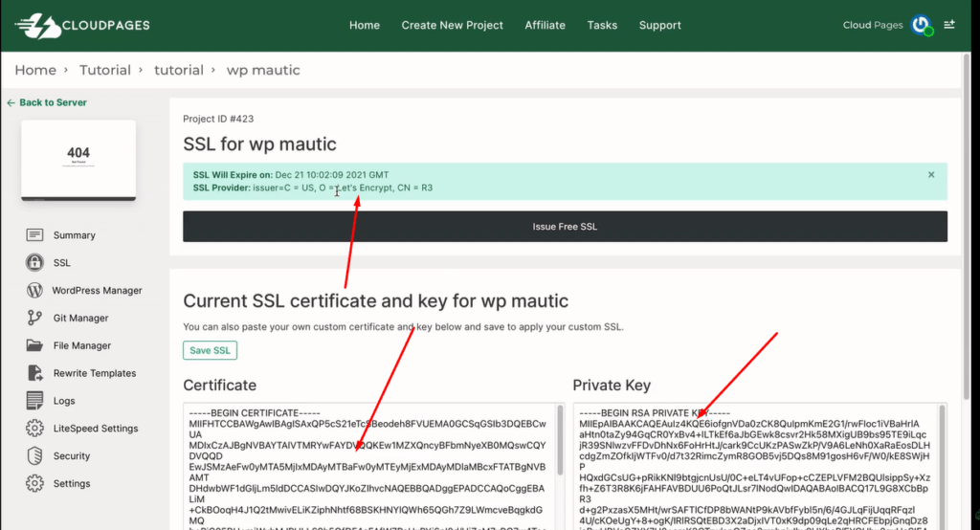Open Rewrite Templates from sidebar
This screenshot has height=530, width=980.
[95, 373]
